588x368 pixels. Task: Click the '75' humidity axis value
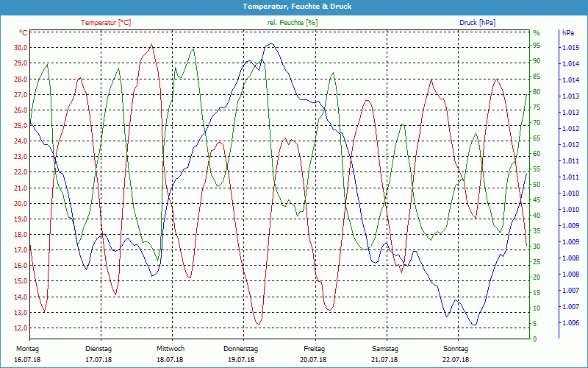click(537, 107)
